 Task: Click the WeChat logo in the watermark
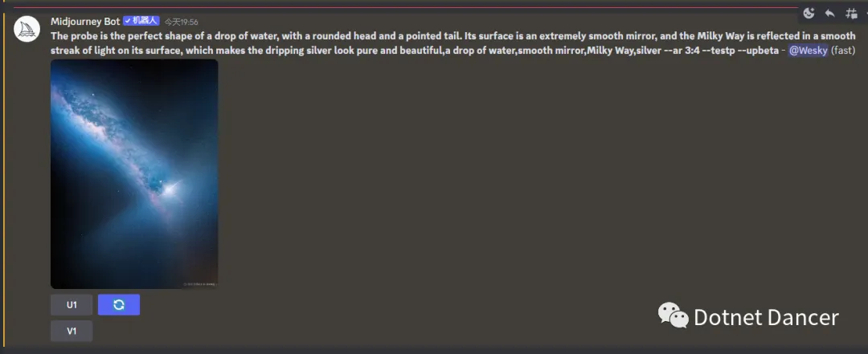coord(674,315)
